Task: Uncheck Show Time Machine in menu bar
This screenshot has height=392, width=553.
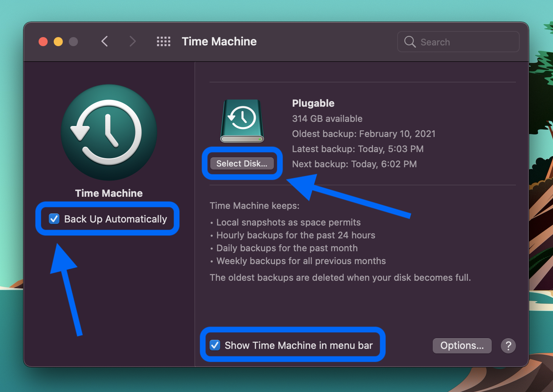Action: [x=215, y=345]
